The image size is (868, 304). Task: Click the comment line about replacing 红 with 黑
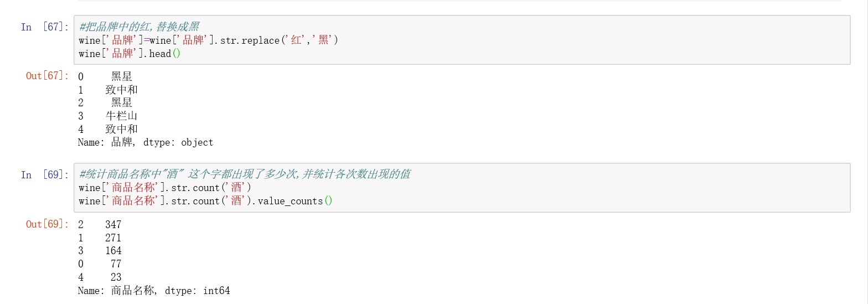point(139,27)
